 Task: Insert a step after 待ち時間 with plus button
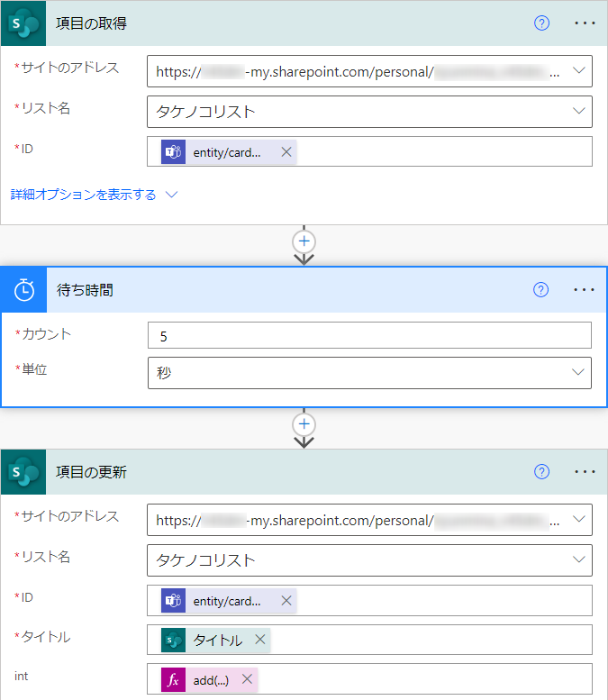tap(304, 424)
